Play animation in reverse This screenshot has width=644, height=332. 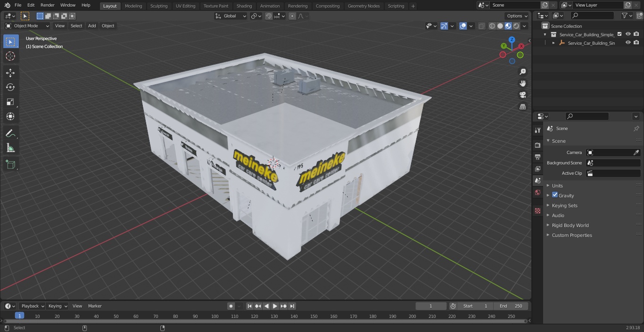[x=267, y=306]
